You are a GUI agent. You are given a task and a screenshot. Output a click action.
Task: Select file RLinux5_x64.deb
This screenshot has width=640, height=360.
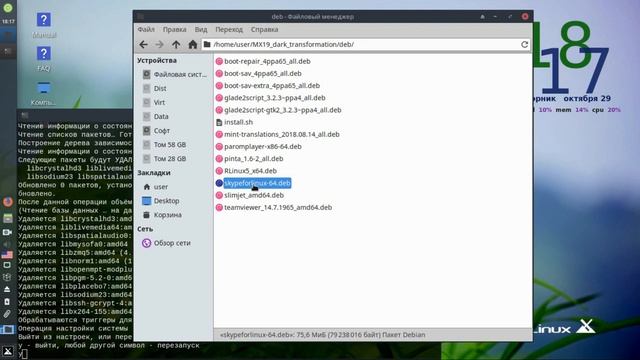coord(250,171)
